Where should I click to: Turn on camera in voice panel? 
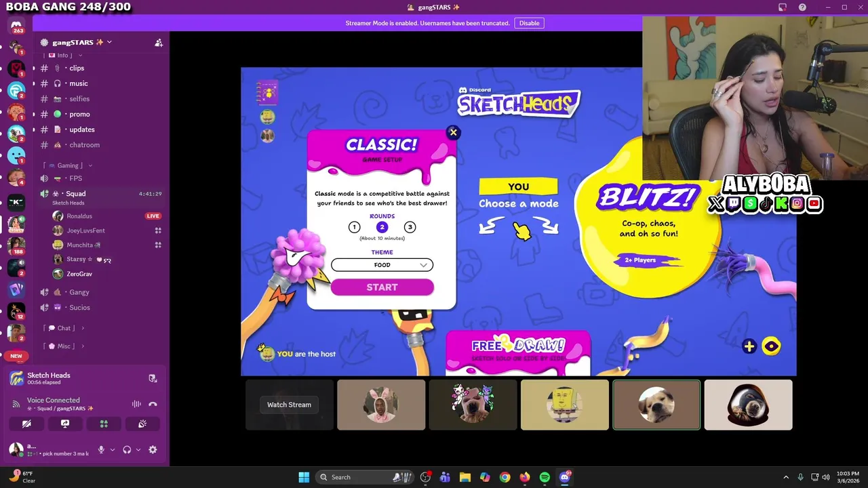point(26,424)
